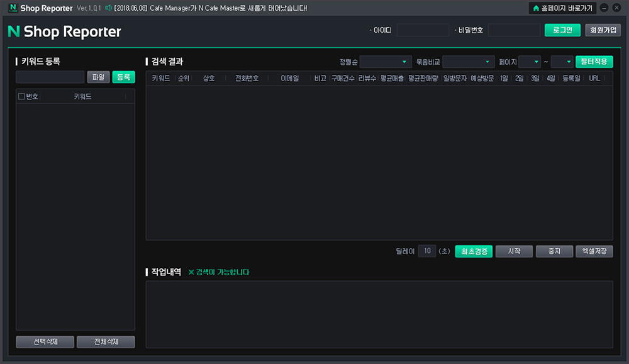Sort by 이메일 column header
The width and height of the screenshot is (629, 364).
pos(289,78)
